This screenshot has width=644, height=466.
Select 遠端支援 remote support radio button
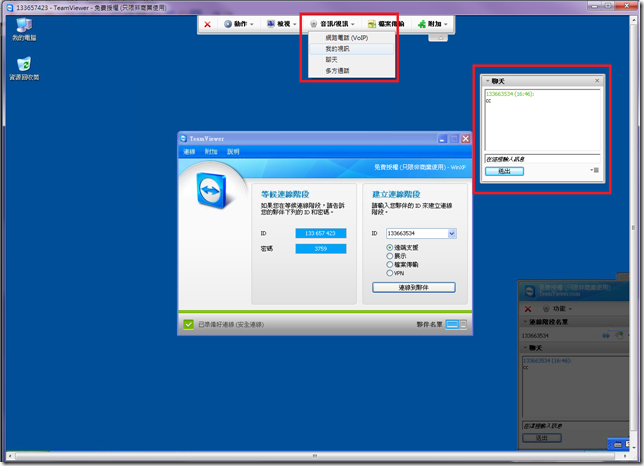coord(389,248)
